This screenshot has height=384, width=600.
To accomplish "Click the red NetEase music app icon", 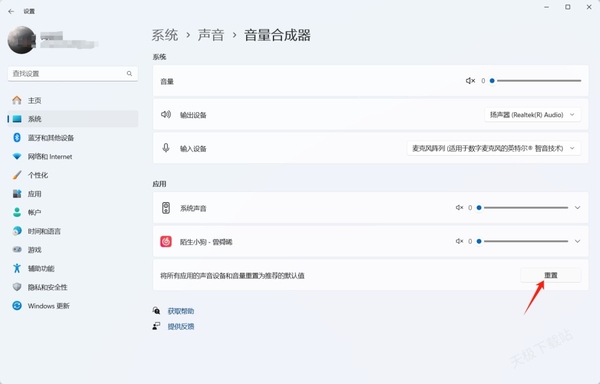I will [166, 241].
